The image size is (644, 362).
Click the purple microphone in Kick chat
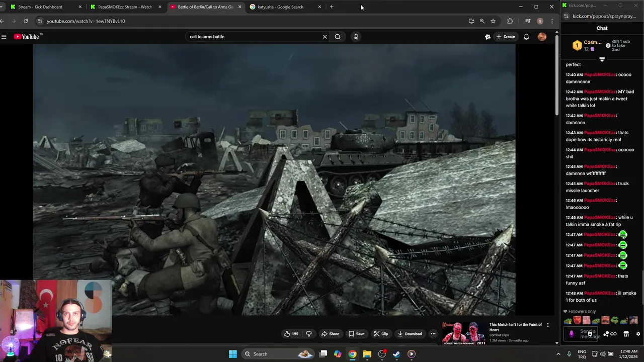(x=571, y=334)
